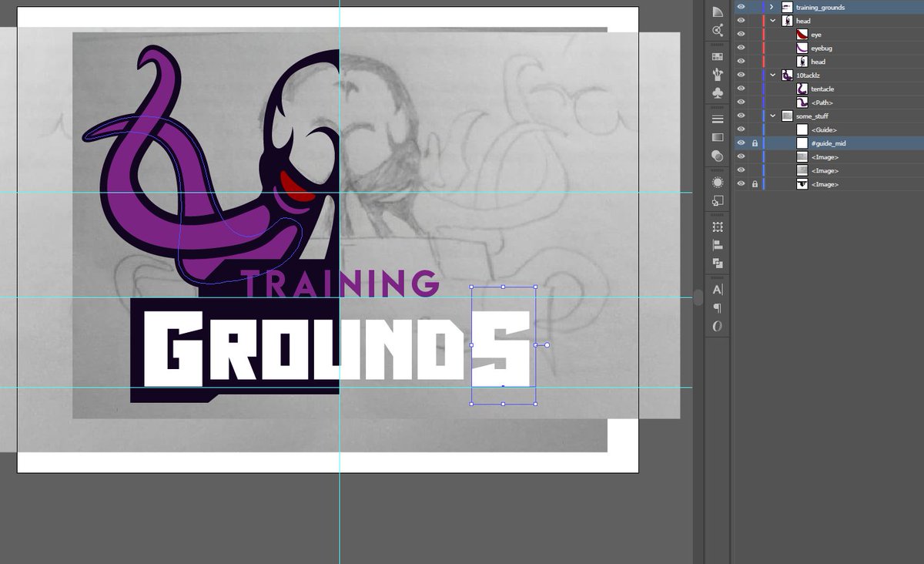Image resolution: width=924 pixels, height=564 pixels.
Task: Hide the eye sublayer
Action: click(741, 35)
